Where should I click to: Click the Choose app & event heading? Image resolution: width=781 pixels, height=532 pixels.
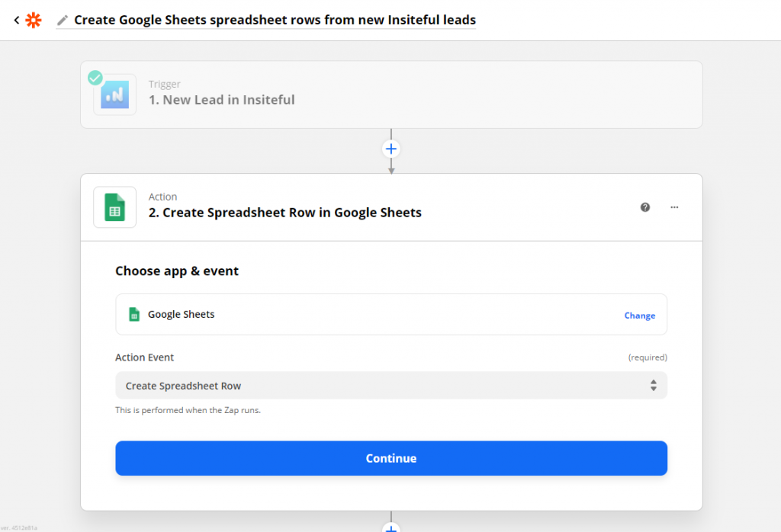[x=177, y=271]
